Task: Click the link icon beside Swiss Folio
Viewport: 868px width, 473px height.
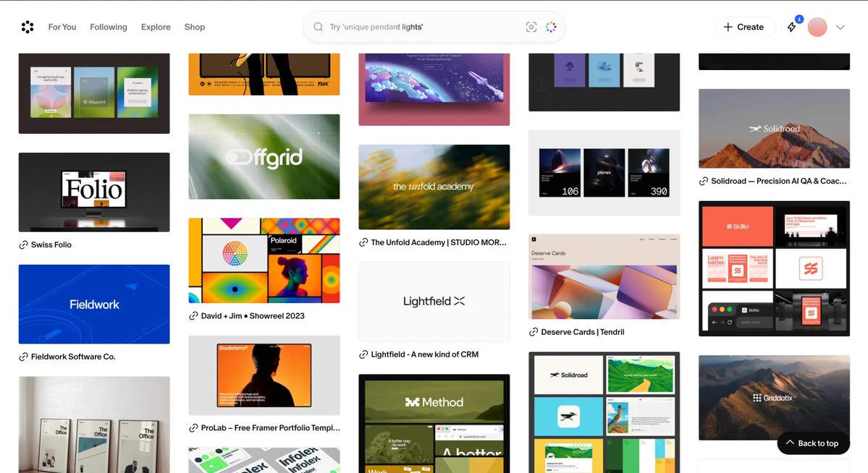Action: (23, 244)
